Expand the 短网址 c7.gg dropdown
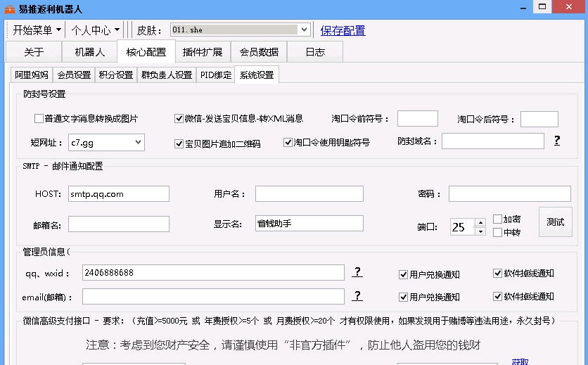The width and height of the screenshot is (588, 365). [x=138, y=142]
